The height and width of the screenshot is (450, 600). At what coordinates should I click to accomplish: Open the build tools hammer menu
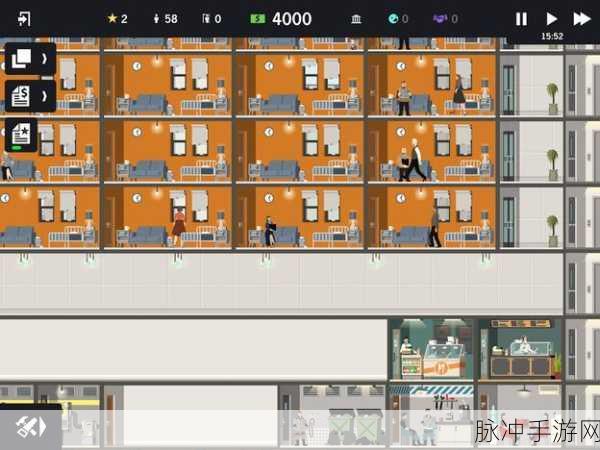[31, 427]
